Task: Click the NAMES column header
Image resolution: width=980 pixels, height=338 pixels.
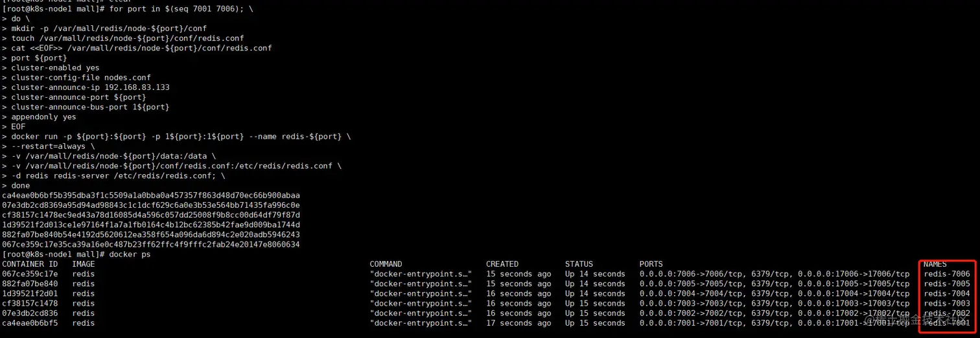Action: (935, 264)
